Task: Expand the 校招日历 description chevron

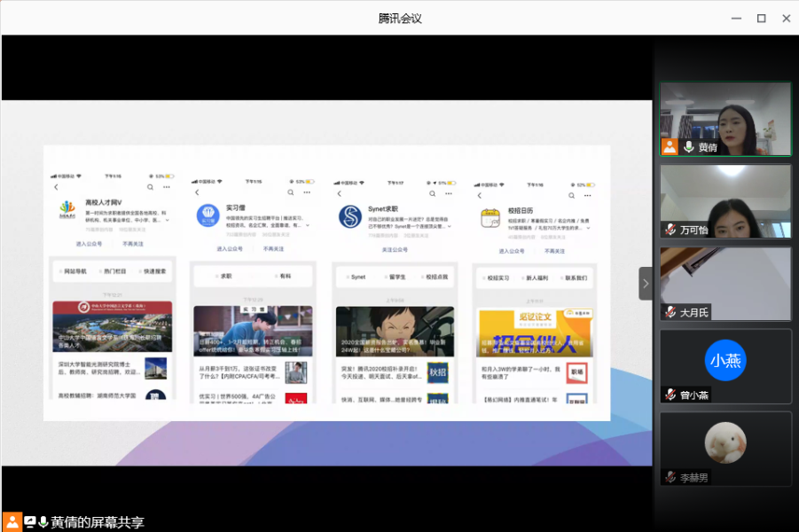Action: click(x=588, y=228)
